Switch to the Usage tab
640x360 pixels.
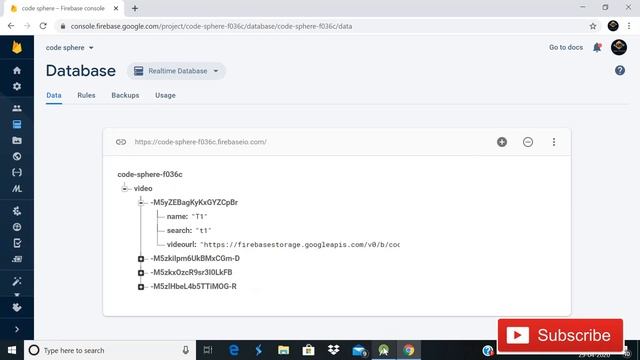pyautogui.click(x=165, y=95)
